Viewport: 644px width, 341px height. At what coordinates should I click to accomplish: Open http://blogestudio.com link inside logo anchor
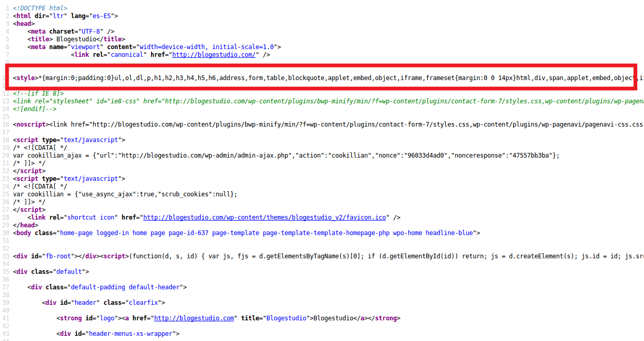click(x=194, y=318)
